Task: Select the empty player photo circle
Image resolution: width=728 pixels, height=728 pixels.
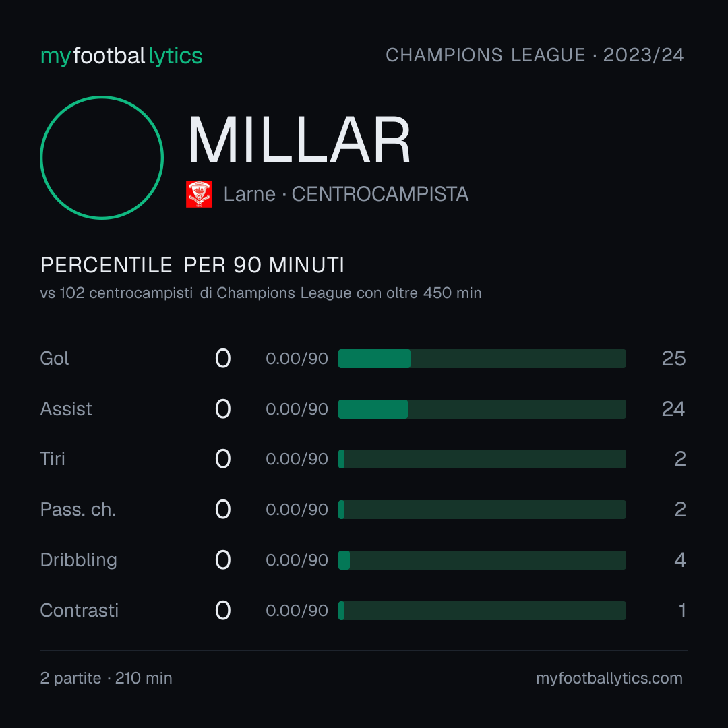Action: [102, 158]
